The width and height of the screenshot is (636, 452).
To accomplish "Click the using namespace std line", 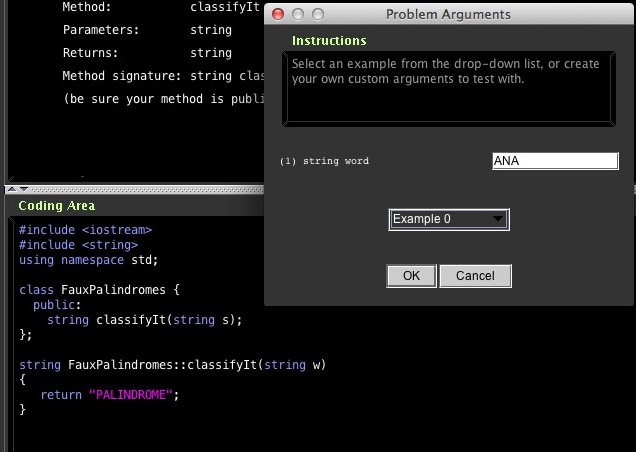I will 89,260.
